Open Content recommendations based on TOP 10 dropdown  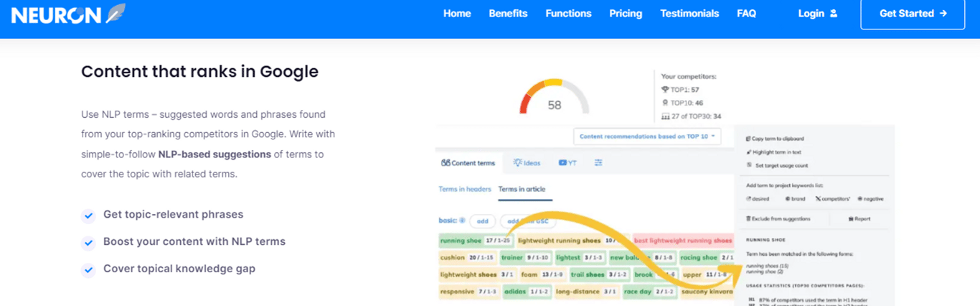[647, 136]
